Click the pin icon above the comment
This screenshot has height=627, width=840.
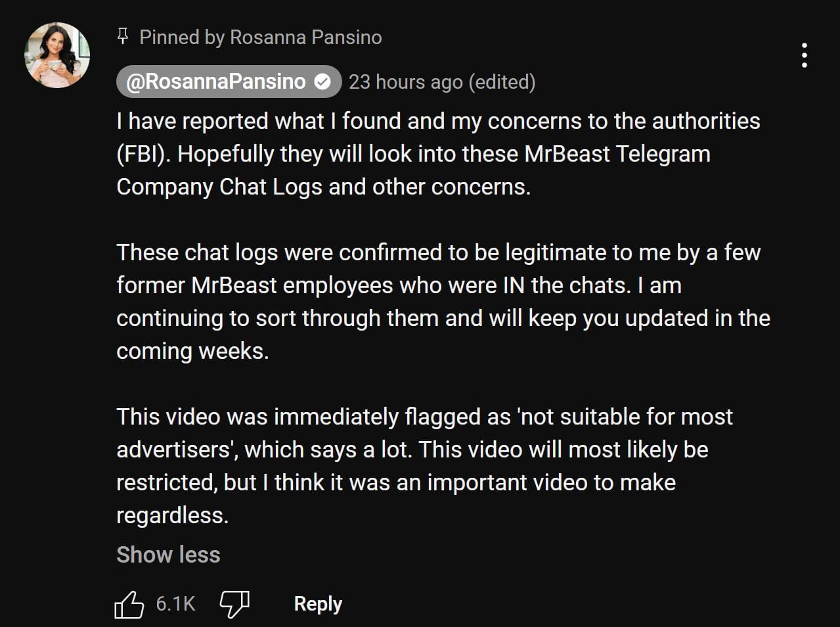coord(122,37)
